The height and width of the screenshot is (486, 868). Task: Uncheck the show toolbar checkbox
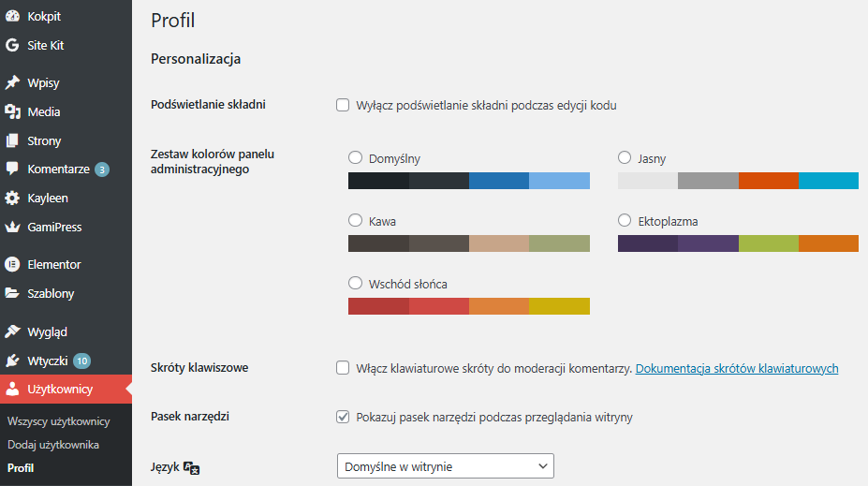[x=343, y=416]
